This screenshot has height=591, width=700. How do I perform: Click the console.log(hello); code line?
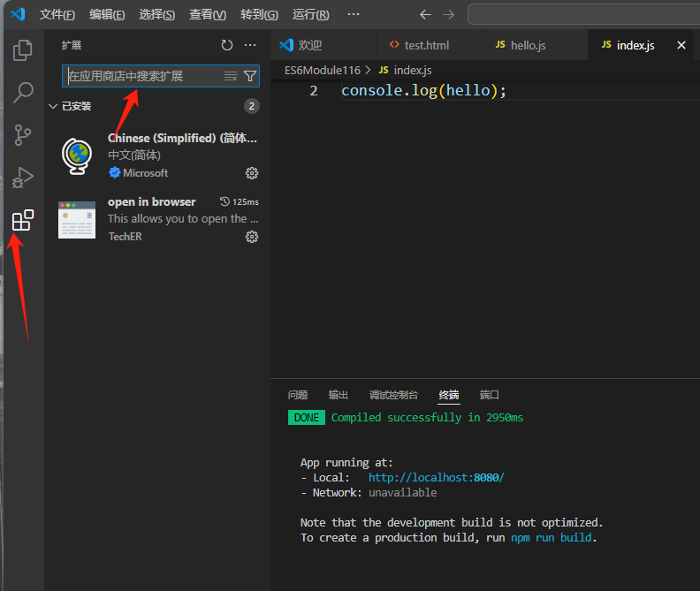[x=423, y=91]
